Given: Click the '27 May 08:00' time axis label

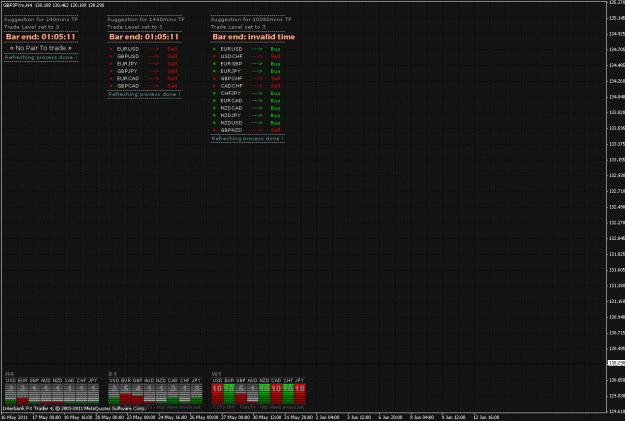Looking at the screenshot, I should point(235,417).
